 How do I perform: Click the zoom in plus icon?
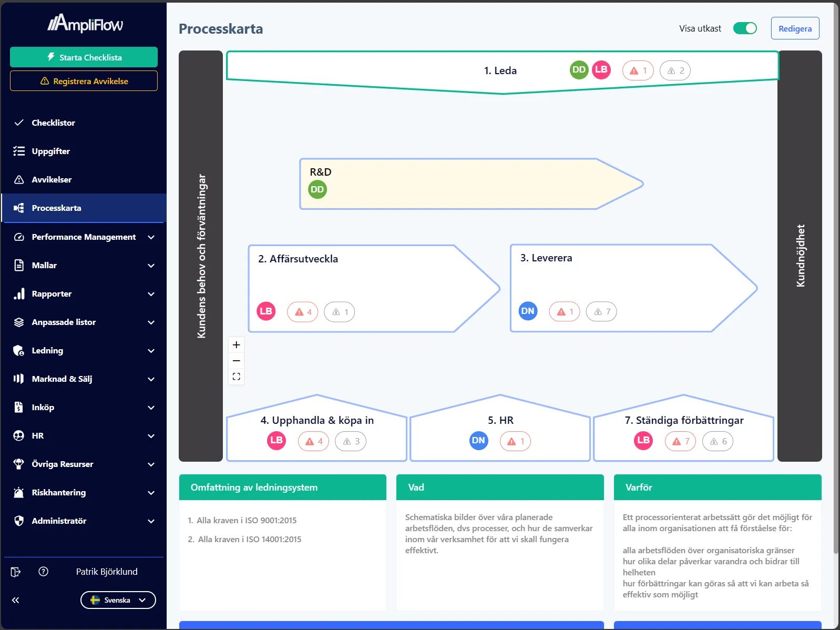(237, 345)
